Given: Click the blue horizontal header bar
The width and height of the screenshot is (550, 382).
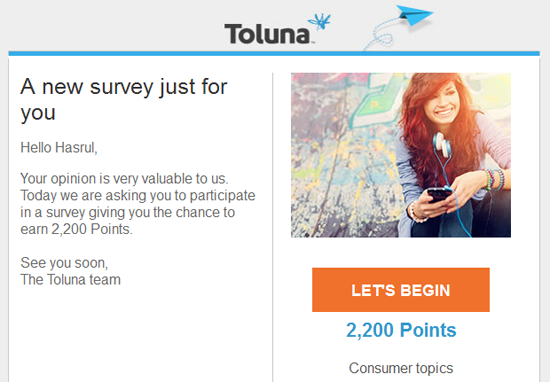Looking at the screenshot, I should point(274,54).
